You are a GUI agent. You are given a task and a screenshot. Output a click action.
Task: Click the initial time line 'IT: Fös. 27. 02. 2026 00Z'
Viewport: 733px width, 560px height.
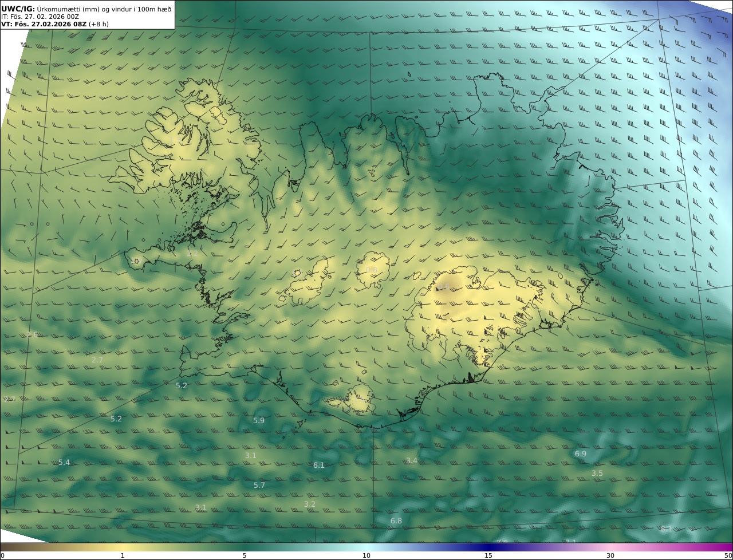point(40,17)
